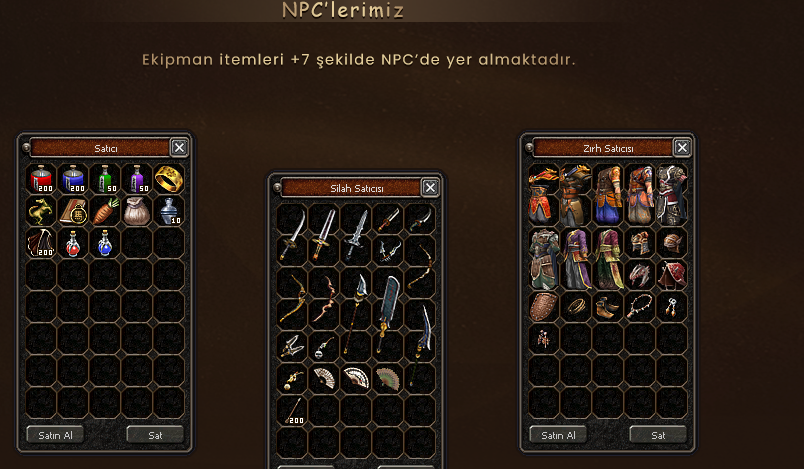Select the brown round shield in armor shop

(x=544, y=307)
